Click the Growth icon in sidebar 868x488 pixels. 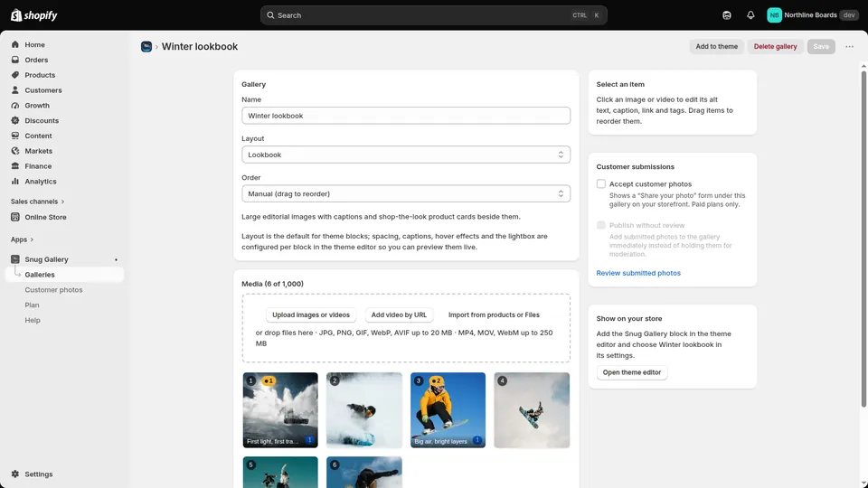click(x=15, y=105)
